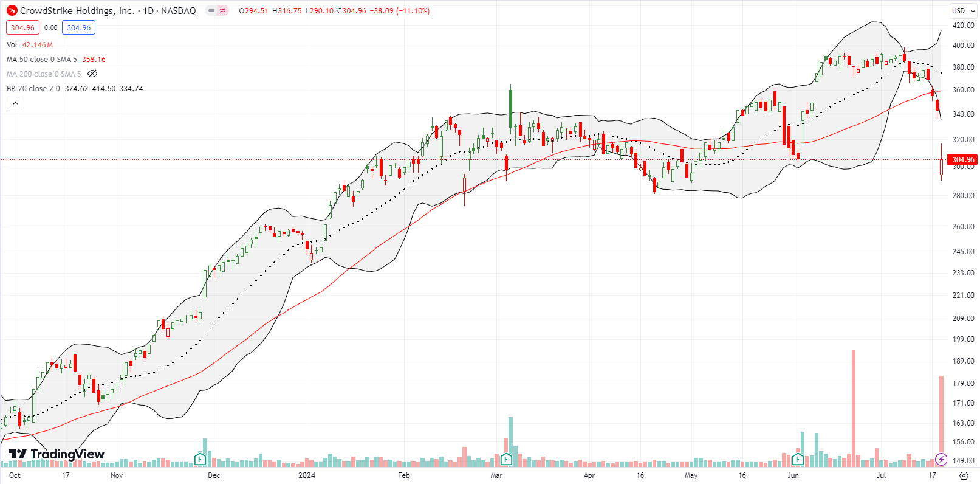Select the CrowdStrike Holdings symbol title
Viewport: 980px width, 484px height.
(x=77, y=10)
